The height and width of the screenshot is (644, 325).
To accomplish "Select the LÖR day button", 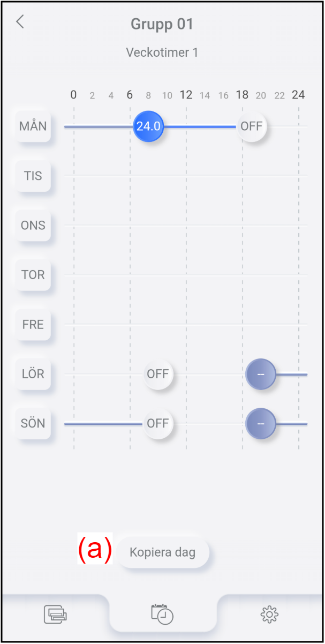I will (x=33, y=374).
